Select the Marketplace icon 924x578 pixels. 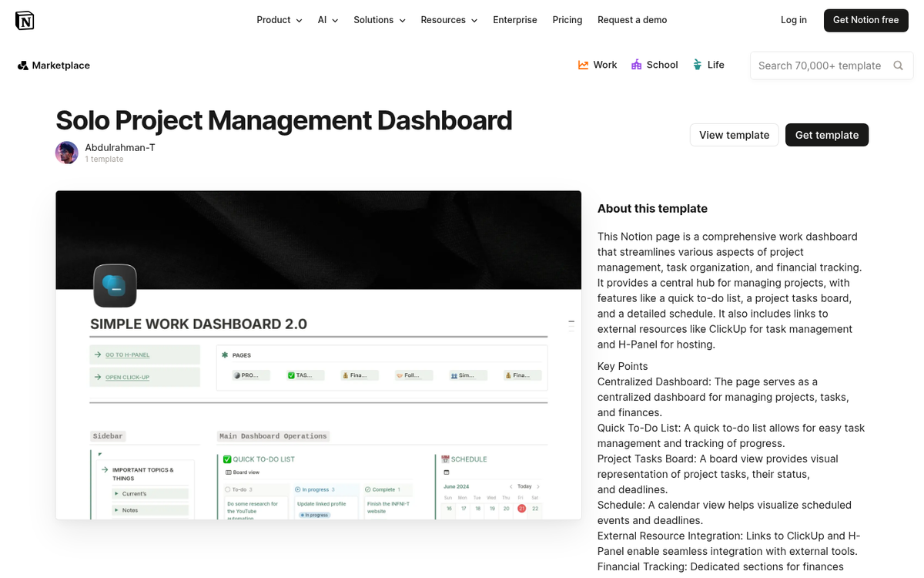click(x=22, y=66)
